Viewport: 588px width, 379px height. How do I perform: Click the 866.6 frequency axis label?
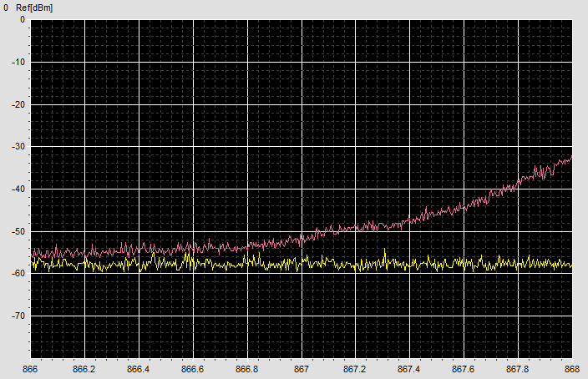(x=193, y=369)
